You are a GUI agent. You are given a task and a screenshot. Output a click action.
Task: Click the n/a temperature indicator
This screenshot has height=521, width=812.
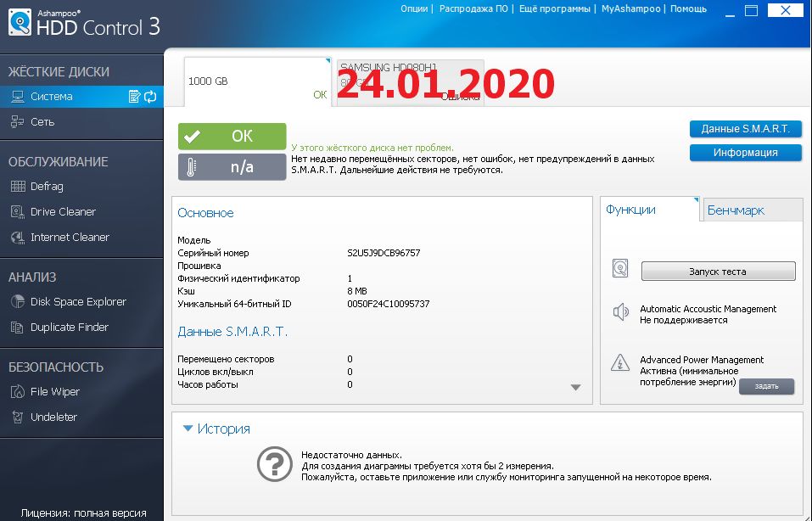click(x=232, y=167)
